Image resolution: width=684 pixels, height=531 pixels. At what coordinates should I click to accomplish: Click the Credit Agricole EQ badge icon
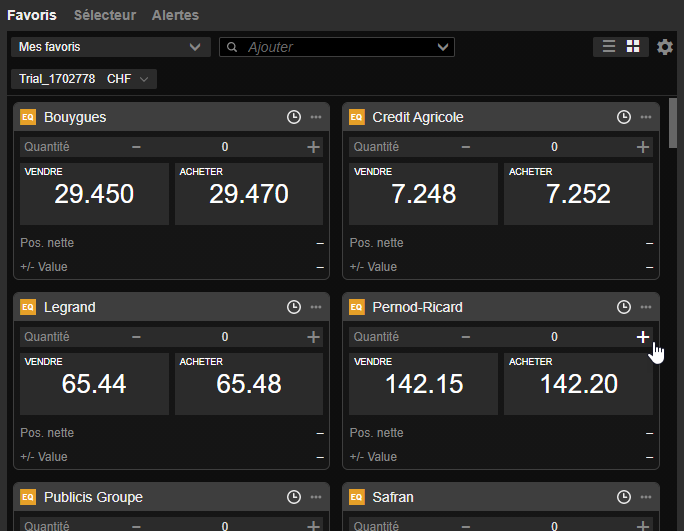point(357,117)
